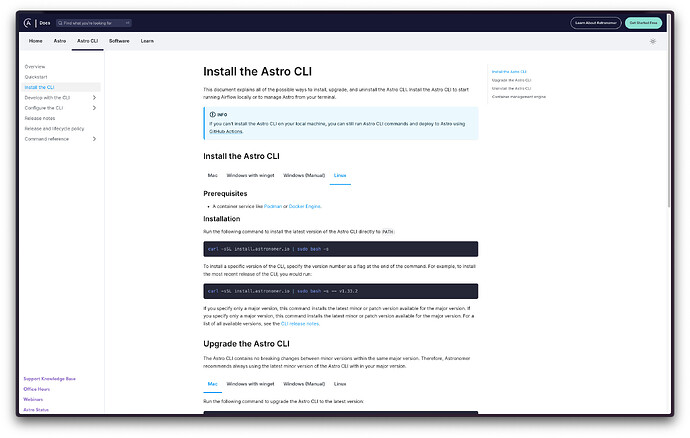Open the Astro Status link
This screenshot has width=690, height=438.
[36, 410]
